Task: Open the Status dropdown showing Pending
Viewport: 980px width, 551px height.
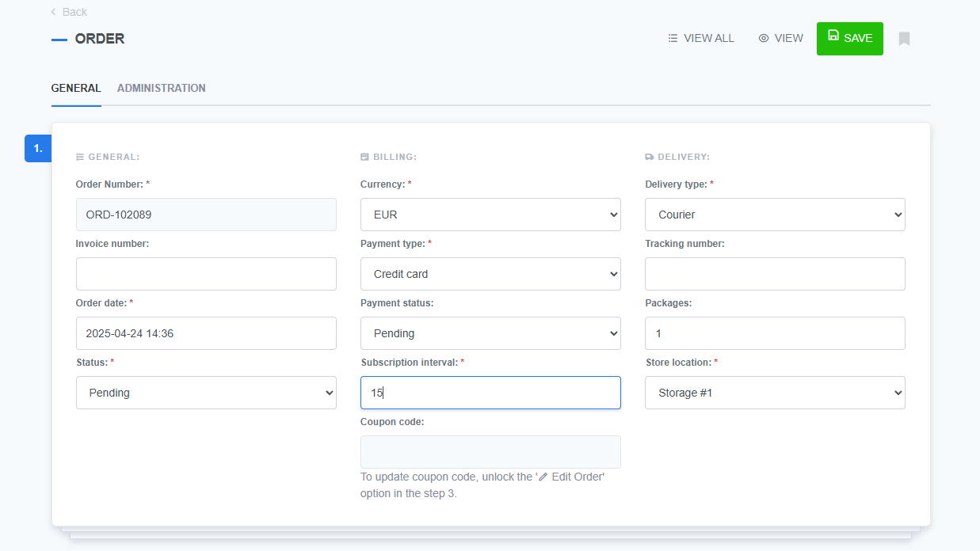Action: tap(206, 392)
